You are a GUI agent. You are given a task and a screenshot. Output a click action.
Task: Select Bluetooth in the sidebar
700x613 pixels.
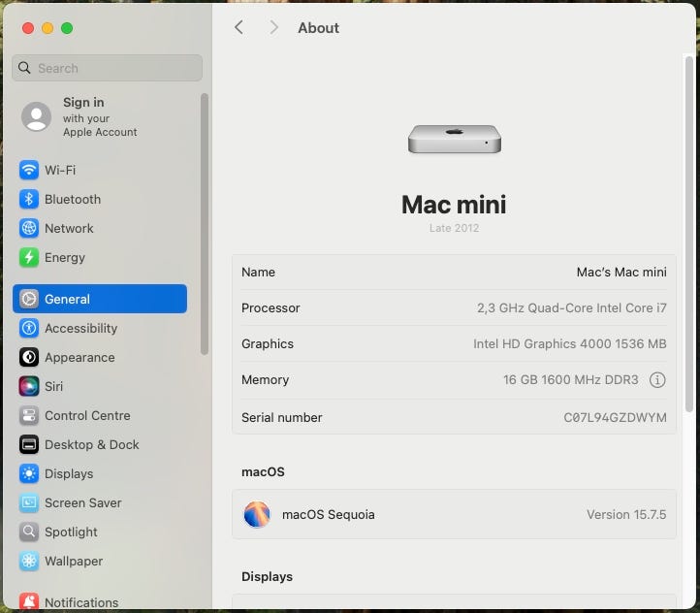100,199
